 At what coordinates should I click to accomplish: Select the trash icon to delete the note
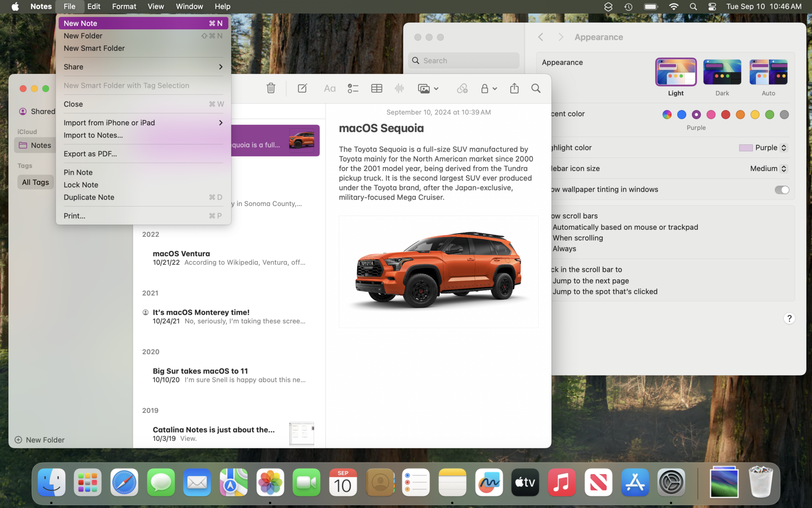(x=271, y=88)
